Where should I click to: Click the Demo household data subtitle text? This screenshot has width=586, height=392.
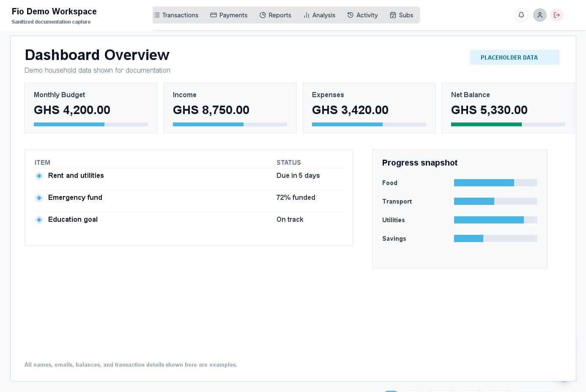pos(97,70)
